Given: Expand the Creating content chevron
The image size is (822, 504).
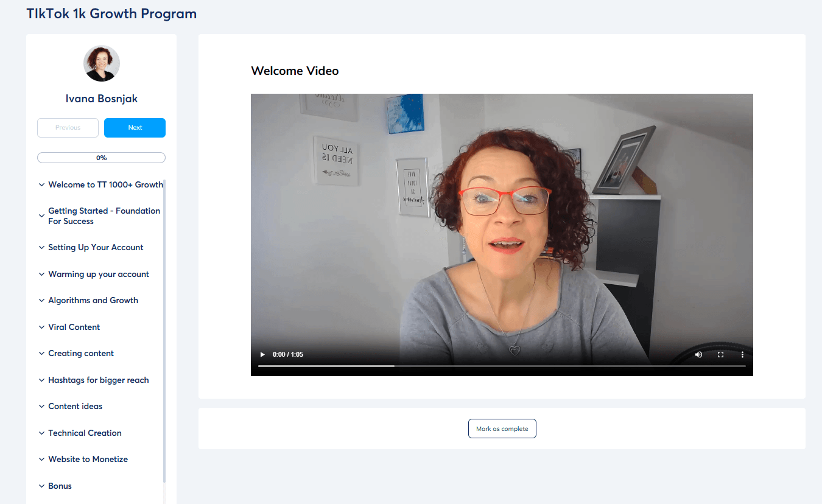Looking at the screenshot, I should [42, 354].
